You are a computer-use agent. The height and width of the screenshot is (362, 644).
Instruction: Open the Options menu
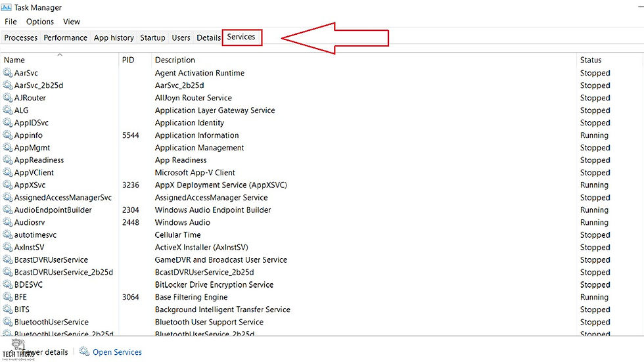tap(40, 22)
